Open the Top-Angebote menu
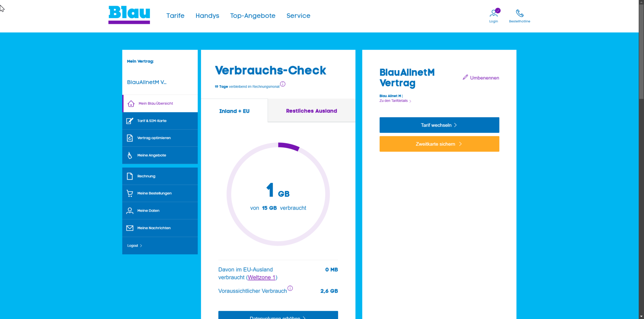 [253, 16]
